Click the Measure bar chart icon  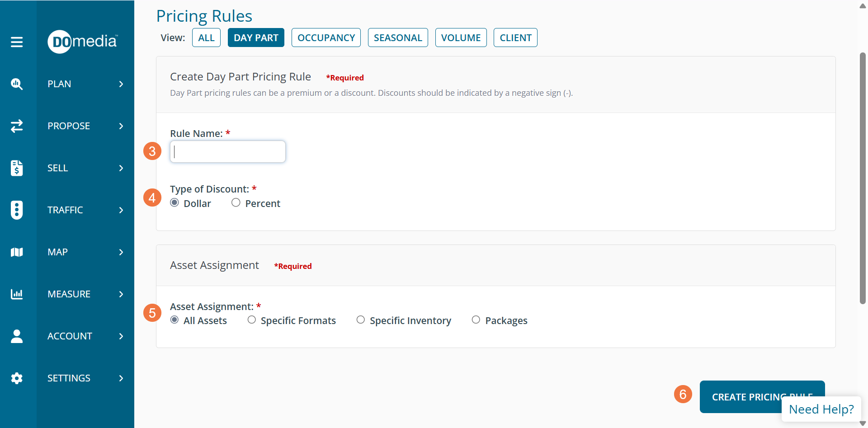click(x=17, y=294)
